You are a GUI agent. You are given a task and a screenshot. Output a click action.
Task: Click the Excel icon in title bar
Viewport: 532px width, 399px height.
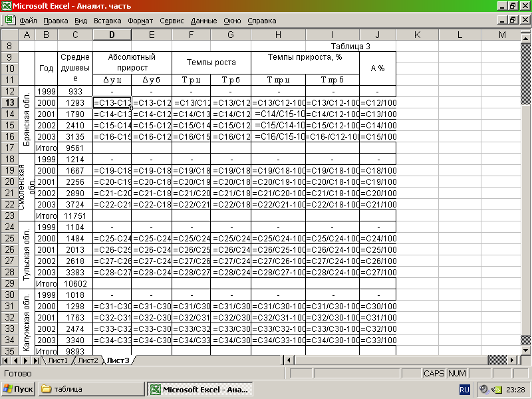coord(7,6)
